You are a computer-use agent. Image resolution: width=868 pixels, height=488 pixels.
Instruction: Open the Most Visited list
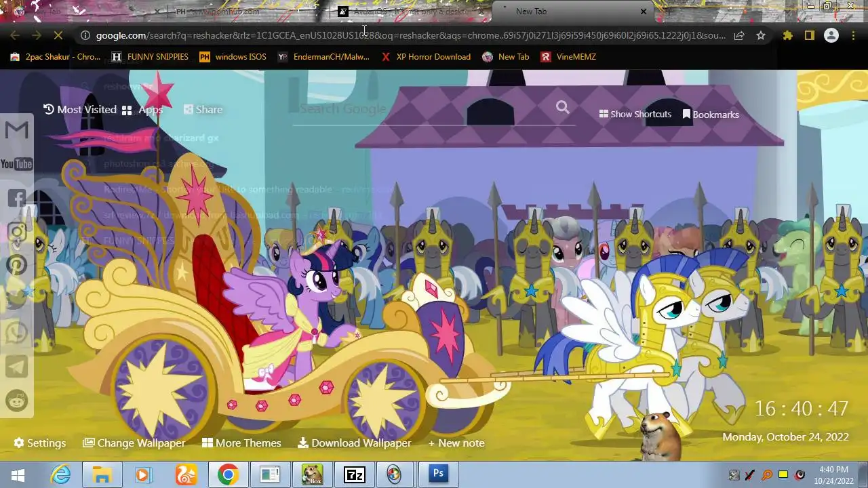(x=79, y=109)
